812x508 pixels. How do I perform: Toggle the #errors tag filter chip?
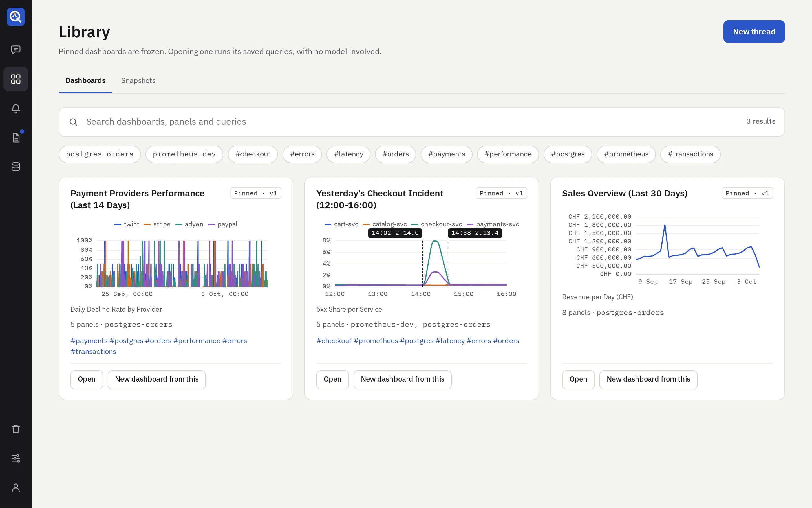pos(302,154)
